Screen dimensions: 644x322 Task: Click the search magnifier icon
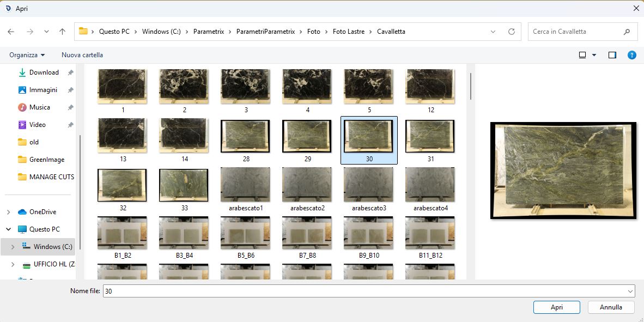click(x=627, y=32)
